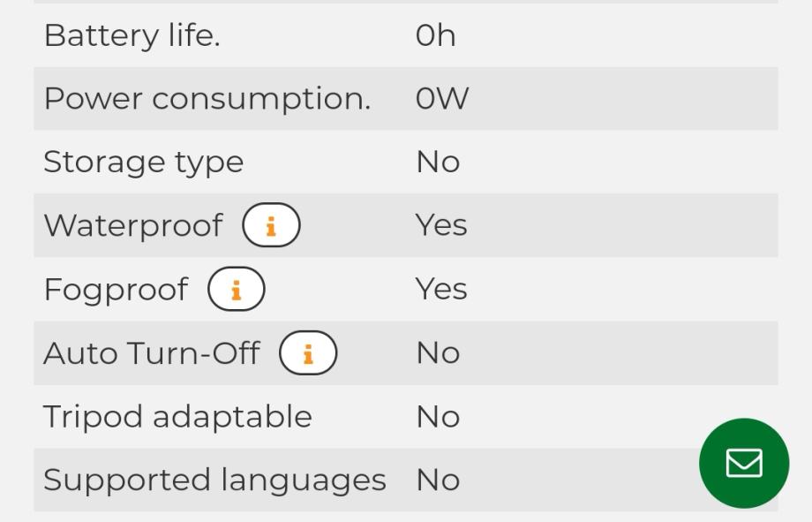The image size is (812, 522).
Task: Click the Supported languages label
Action: pos(214,480)
